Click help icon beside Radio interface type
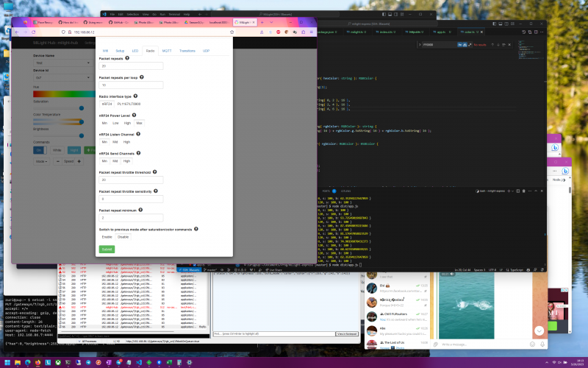This screenshot has width=588, height=368. click(x=136, y=96)
